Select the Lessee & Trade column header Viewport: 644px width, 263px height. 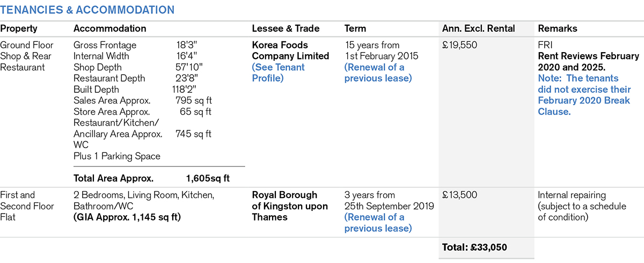tap(286, 29)
